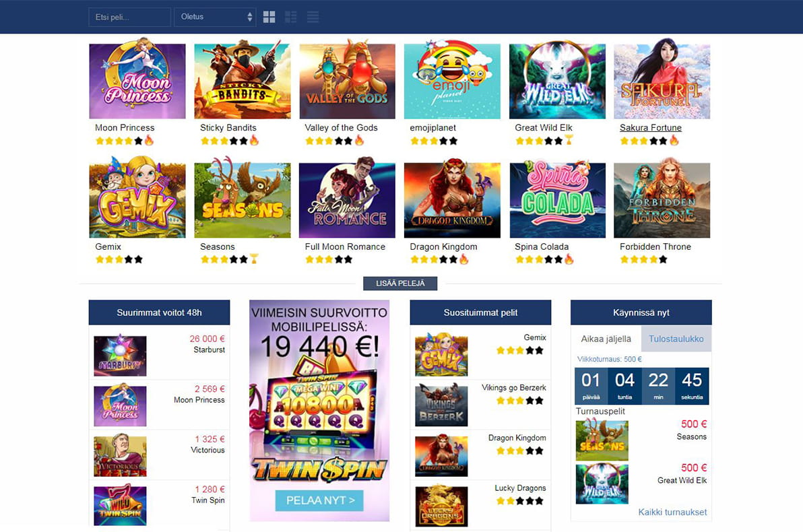Load more games with Lisää pelejä
The image size is (803, 532).
pyautogui.click(x=400, y=283)
